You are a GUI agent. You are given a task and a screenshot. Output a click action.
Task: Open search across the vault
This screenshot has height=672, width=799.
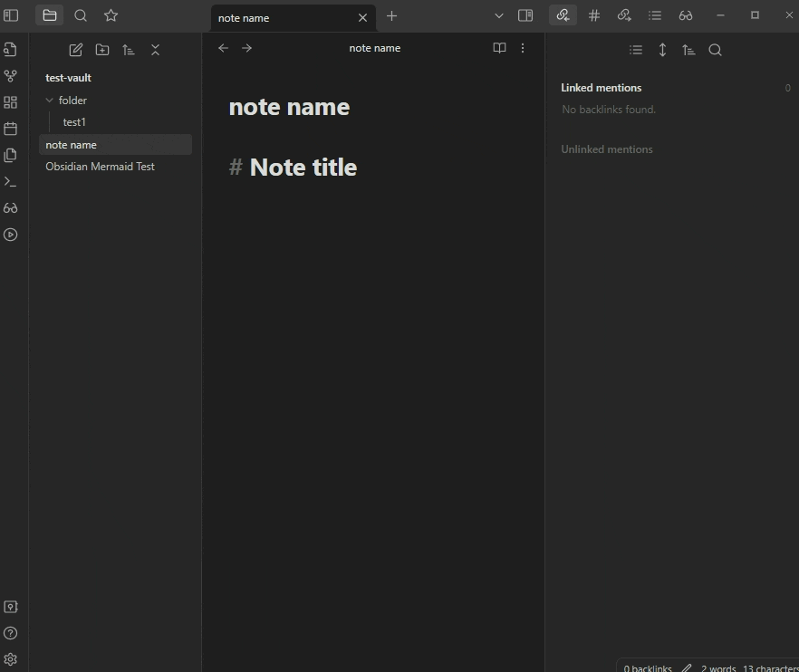pos(81,15)
